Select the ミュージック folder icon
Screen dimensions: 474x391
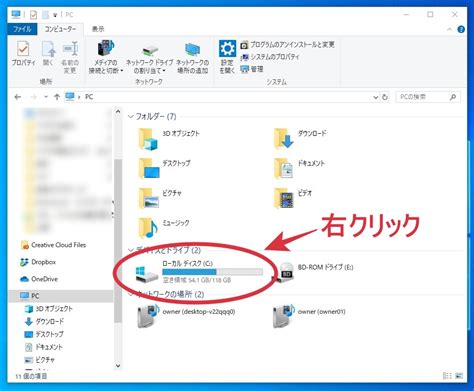point(148,227)
